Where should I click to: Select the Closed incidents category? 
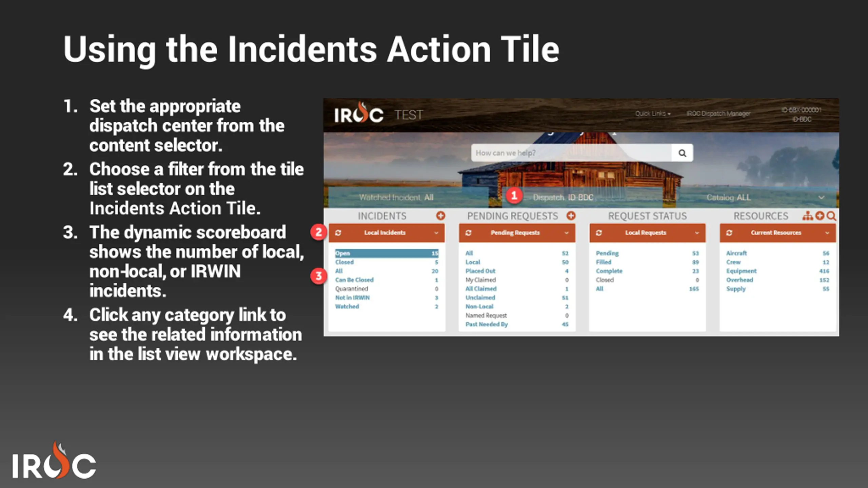[344, 262]
